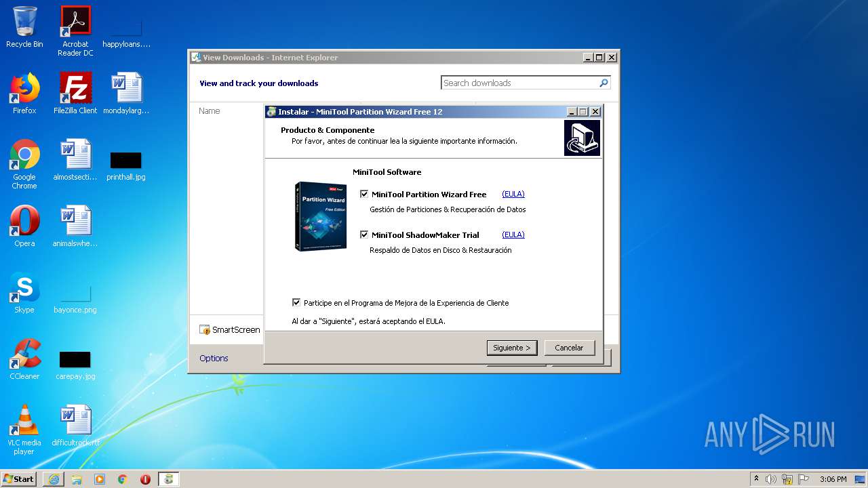Click the search magnifier in downloads window

click(x=604, y=83)
